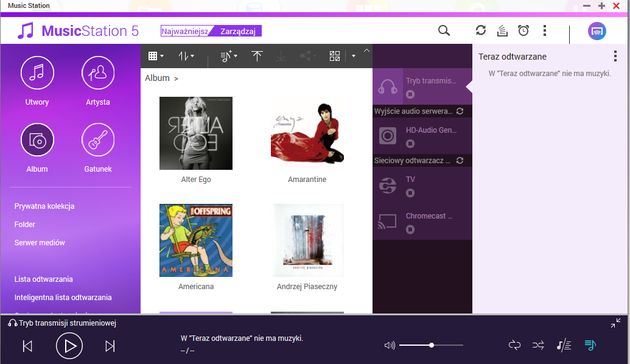Open the add to playlist dropdown

[x=229, y=56]
